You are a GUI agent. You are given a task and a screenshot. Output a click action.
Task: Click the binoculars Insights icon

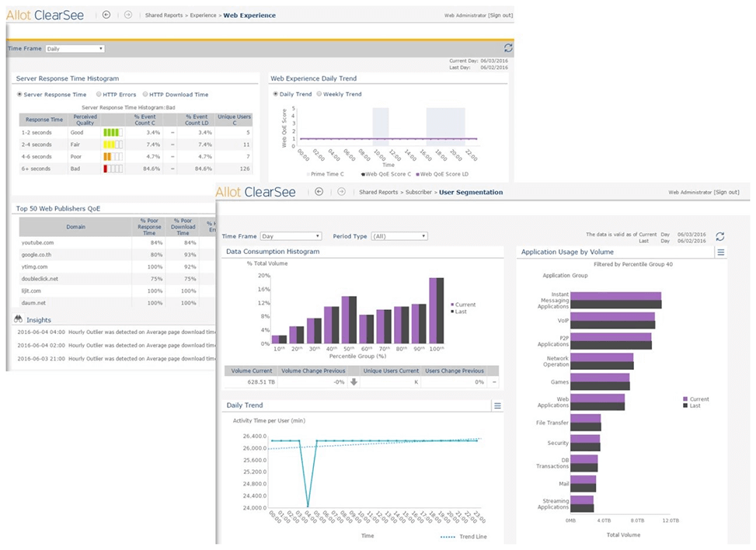pyautogui.click(x=19, y=319)
